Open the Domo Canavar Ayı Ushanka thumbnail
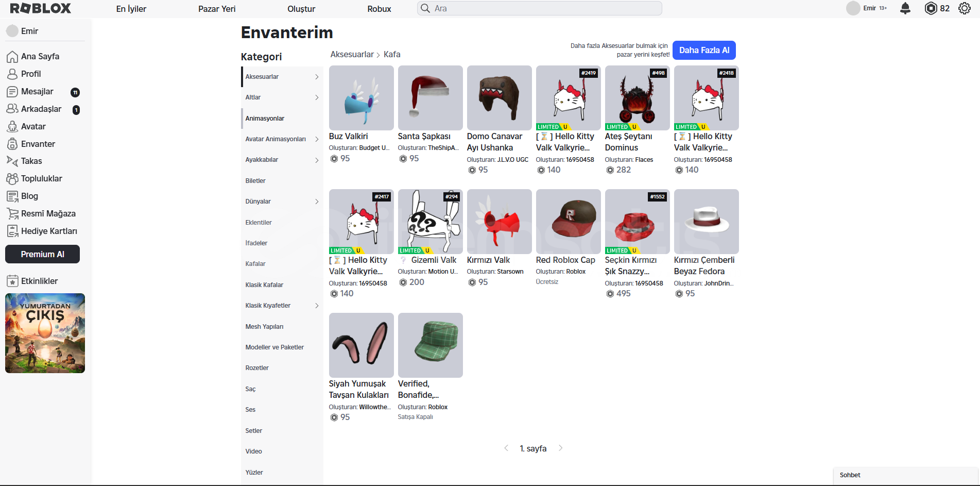 click(x=499, y=98)
